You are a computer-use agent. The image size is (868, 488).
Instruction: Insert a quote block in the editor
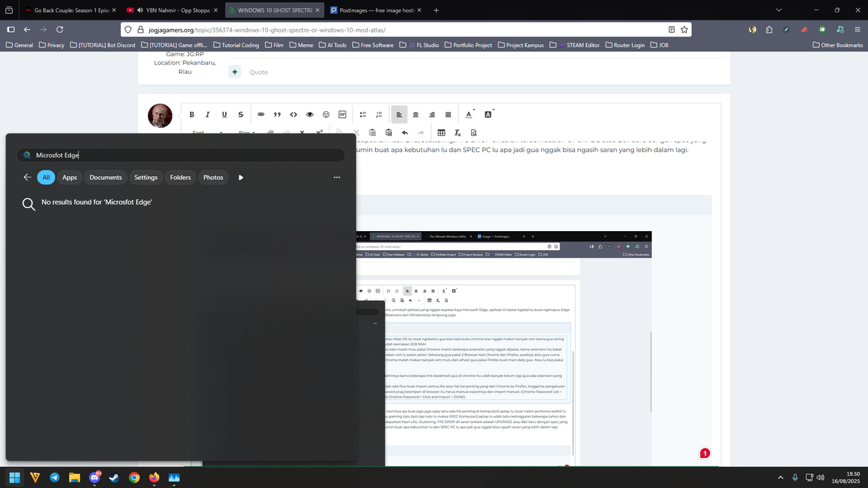[x=277, y=115]
